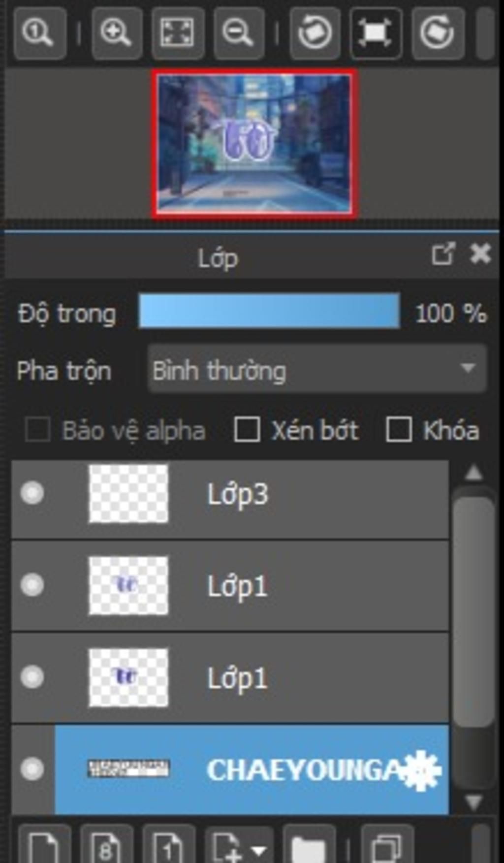The width and height of the screenshot is (504, 863).
Task: Hide the Lớp3 layer
Action: click(x=32, y=493)
